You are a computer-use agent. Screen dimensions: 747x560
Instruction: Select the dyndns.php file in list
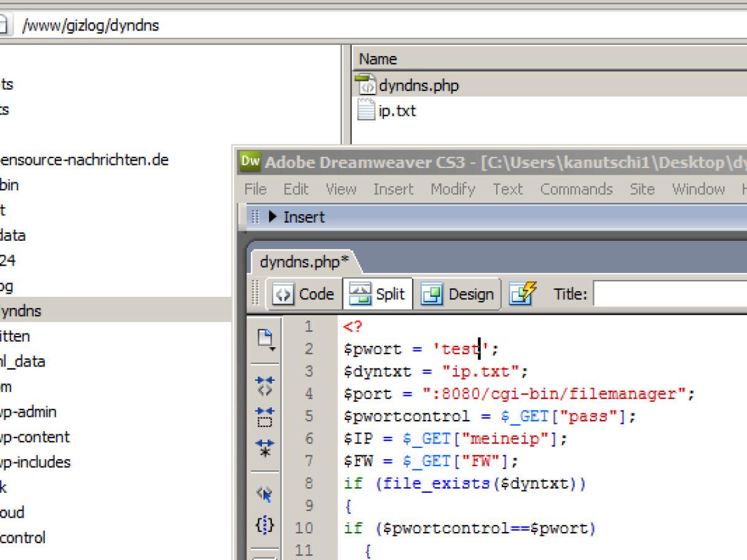coord(418,85)
